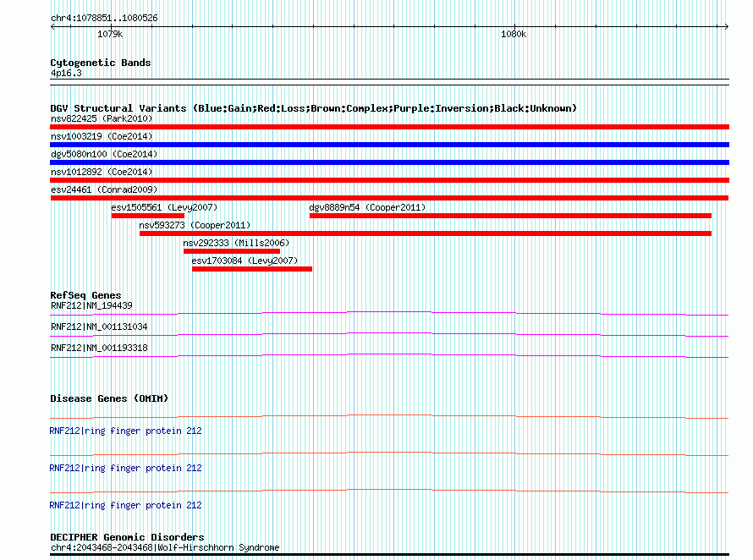The image size is (753, 560).
Task: Click the 1079k ruler label
Action: [x=110, y=34]
